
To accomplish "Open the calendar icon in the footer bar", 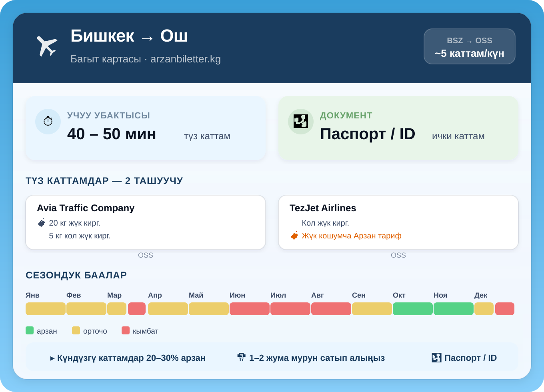I will click(x=241, y=357).
